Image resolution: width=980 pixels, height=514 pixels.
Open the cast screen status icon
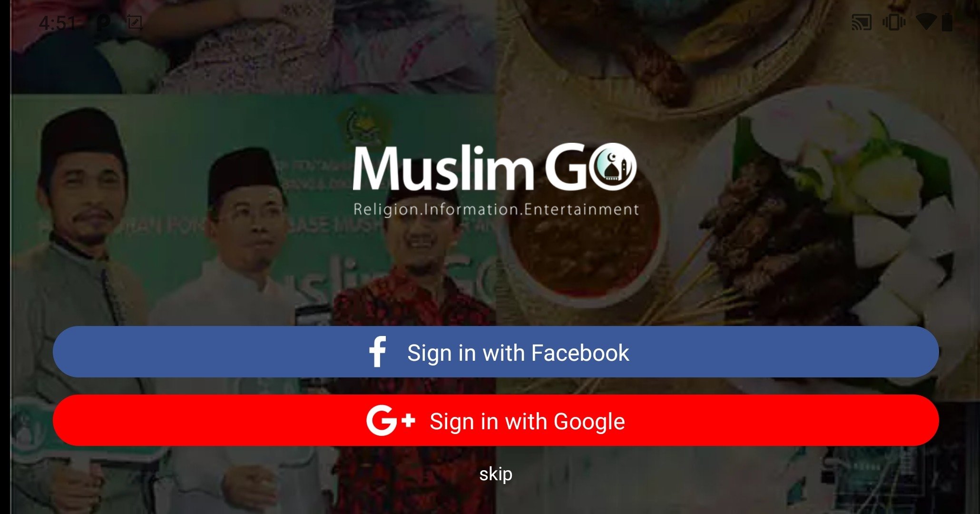(x=861, y=22)
